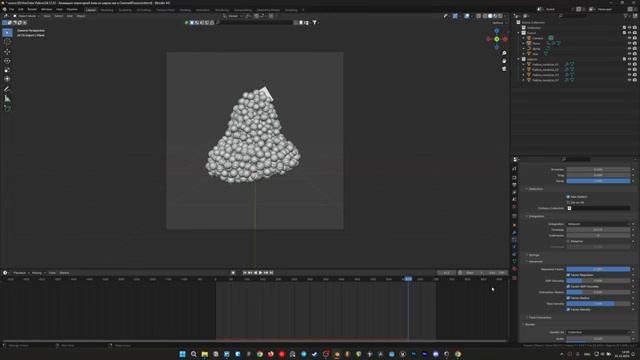Select the 3D Cursor tool
Image resolution: width=640 pixels, height=360 pixels.
coord(7,42)
